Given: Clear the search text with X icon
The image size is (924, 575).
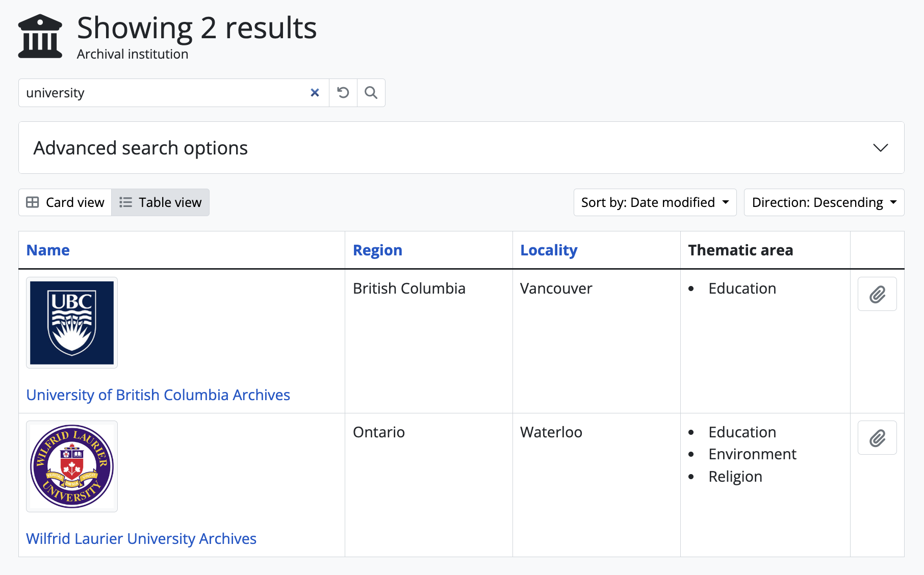Looking at the screenshot, I should (x=315, y=93).
